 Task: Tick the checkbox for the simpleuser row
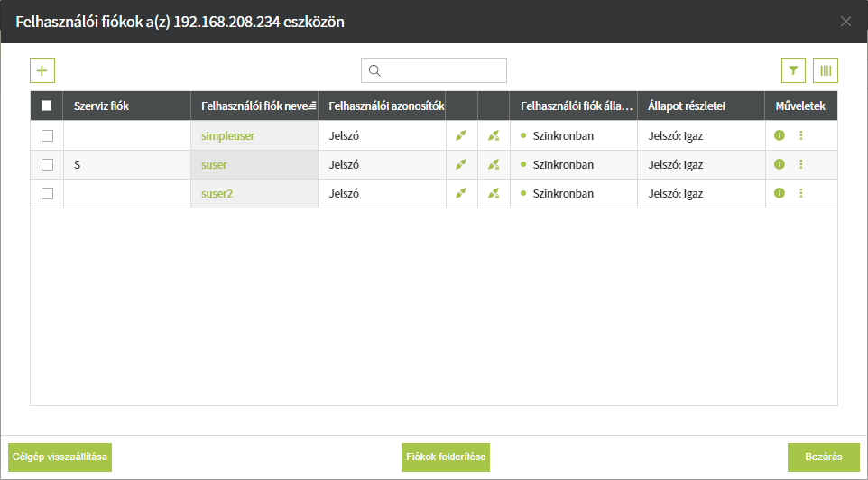[47, 135]
